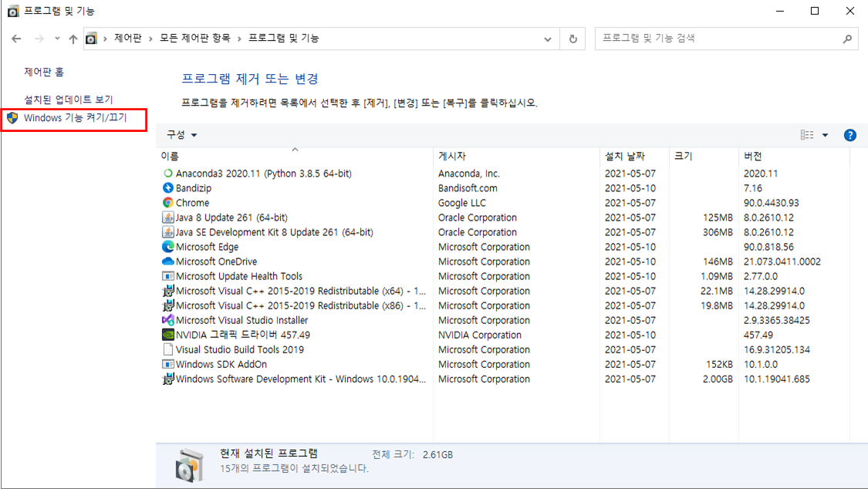868x489 pixels.
Task: Select Windows SDK AddOn name
Action: click(x=221, y=364)
